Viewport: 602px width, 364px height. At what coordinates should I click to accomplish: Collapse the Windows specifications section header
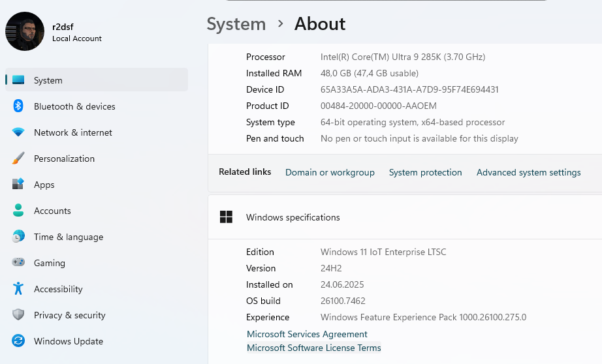click(x=405, y=217)
